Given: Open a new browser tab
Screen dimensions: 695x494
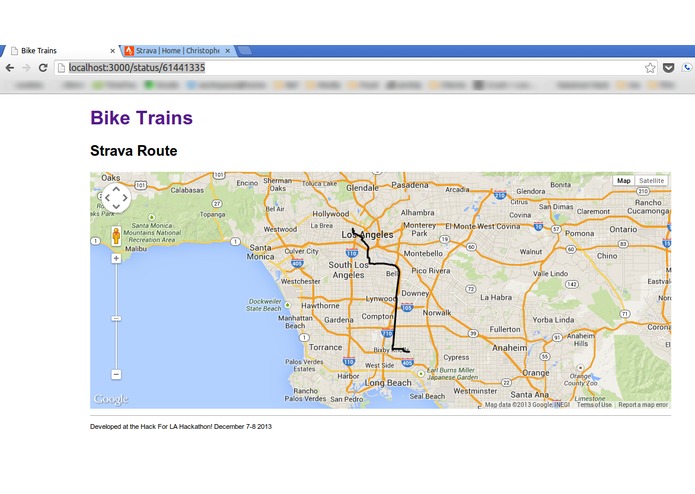Looking at the screenshot, I should (x=244, y=51).
